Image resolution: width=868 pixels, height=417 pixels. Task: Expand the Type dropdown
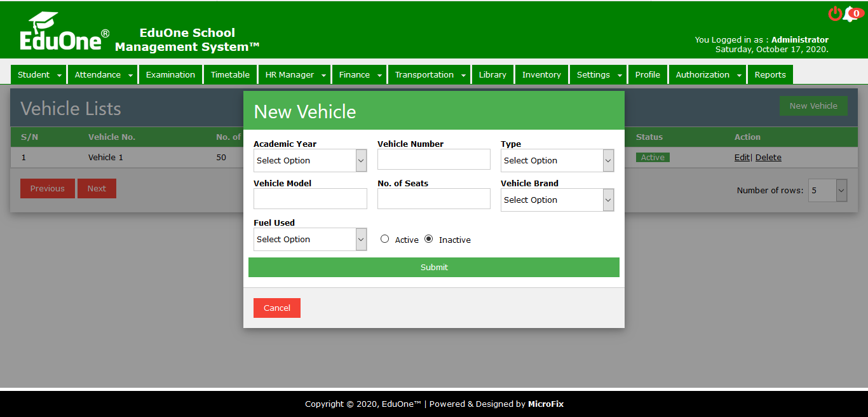[x=557, y=161]
